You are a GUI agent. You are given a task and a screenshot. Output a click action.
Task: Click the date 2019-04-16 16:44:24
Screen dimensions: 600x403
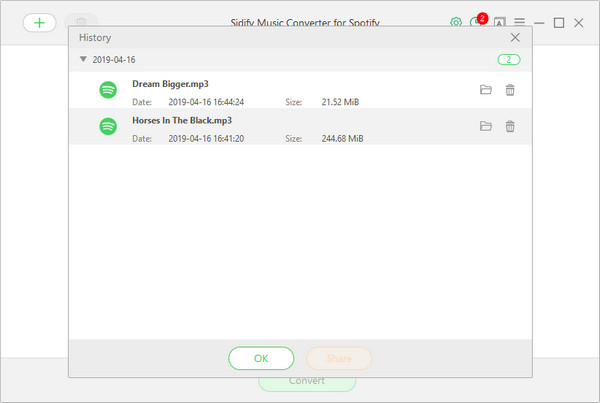point(206,102)
